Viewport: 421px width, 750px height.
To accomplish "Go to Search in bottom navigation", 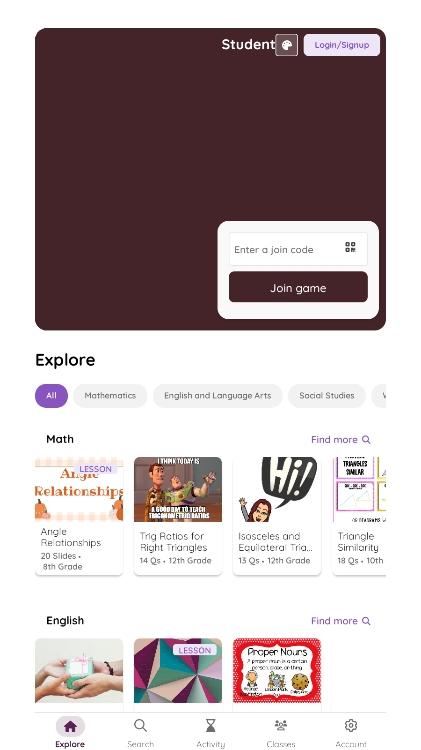I will pos(140,732).
